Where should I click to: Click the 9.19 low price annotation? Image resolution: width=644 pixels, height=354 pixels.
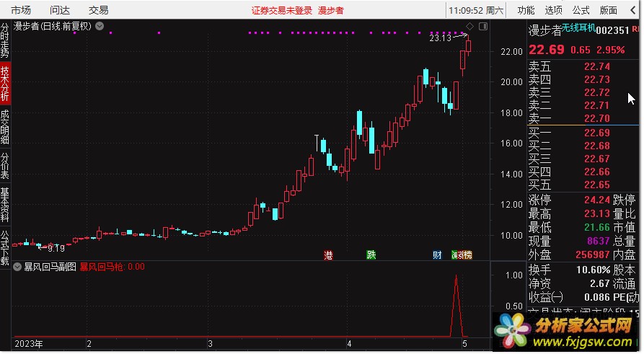(x=56, y=249)
